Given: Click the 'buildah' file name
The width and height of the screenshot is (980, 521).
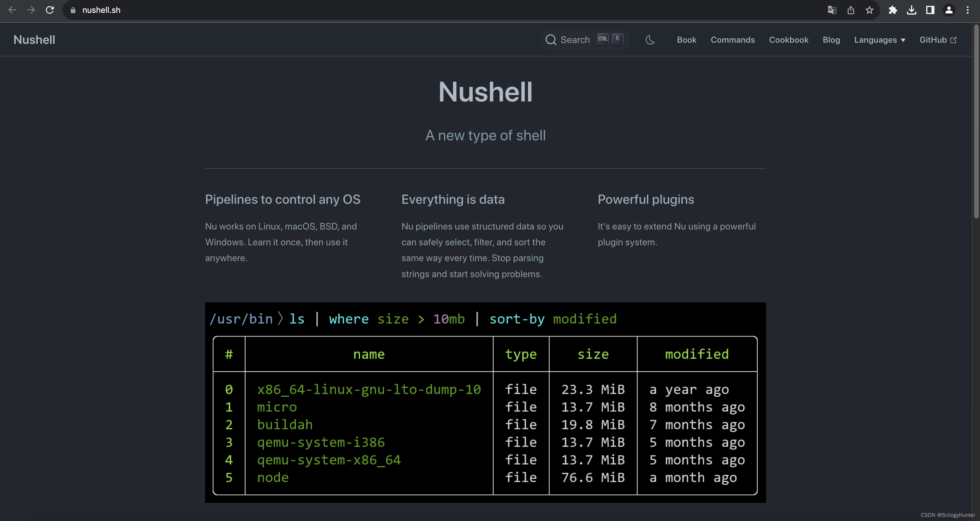Looking at the screenshot, I should [x=285, y=424].
